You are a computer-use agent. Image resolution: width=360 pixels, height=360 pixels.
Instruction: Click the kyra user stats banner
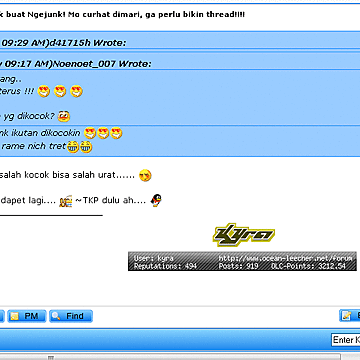[x=242, y=261]
